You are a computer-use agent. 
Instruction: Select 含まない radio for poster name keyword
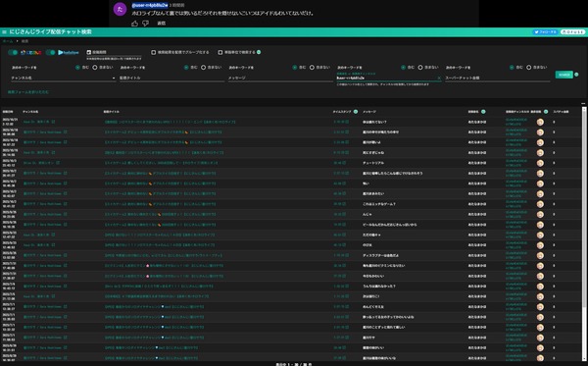tap(420, 68)
